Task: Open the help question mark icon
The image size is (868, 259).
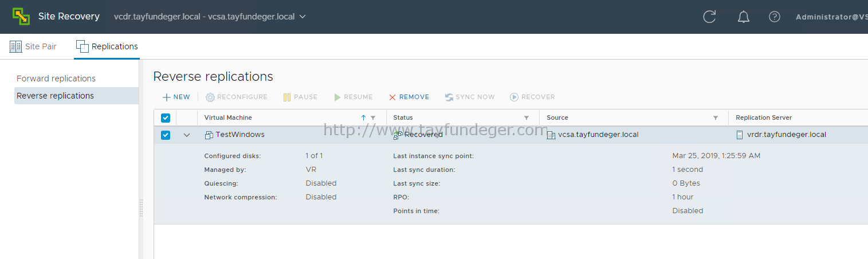Action: click(x=775, y=17)
